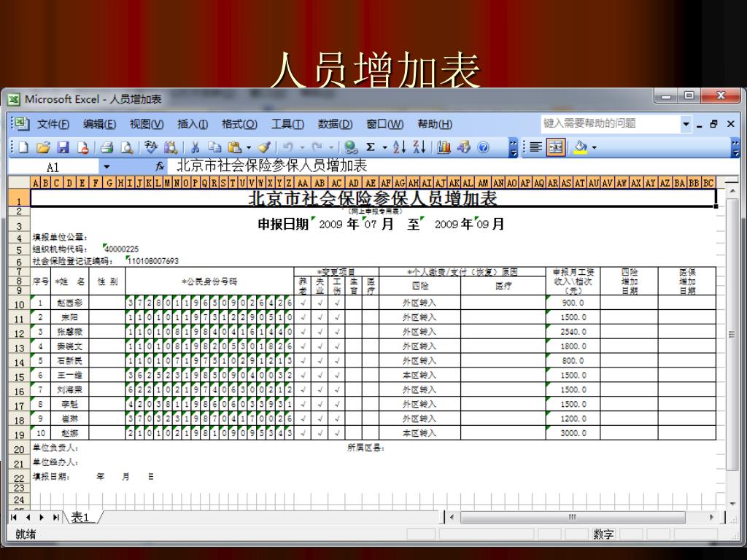Image resolution: width=747 pixels, height=560 pixels.
Task: Select the 表1 sheet tab
Action: [x=81, y=517]
